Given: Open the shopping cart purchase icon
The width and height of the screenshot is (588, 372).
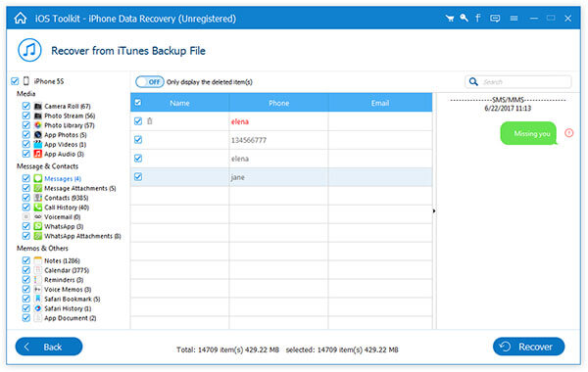Looking at the screenshot, I should click(450, 18).
